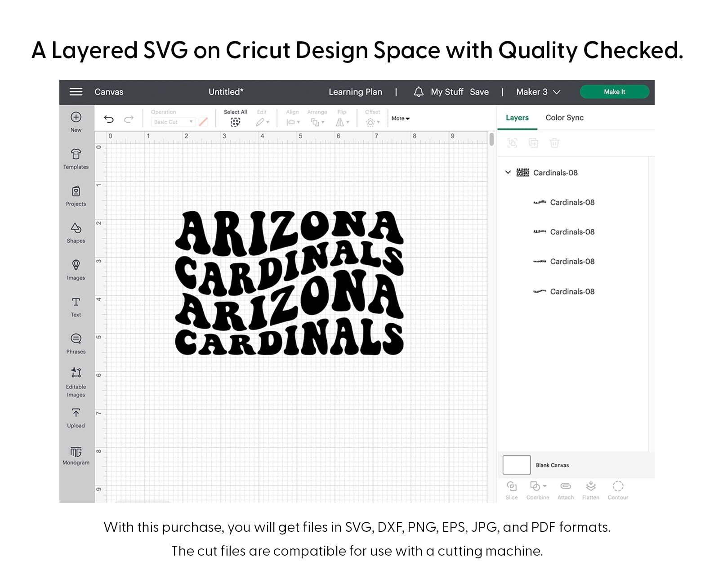714x588 pixels.
Task: Open the Align dropdown
Action: (293, 122)
